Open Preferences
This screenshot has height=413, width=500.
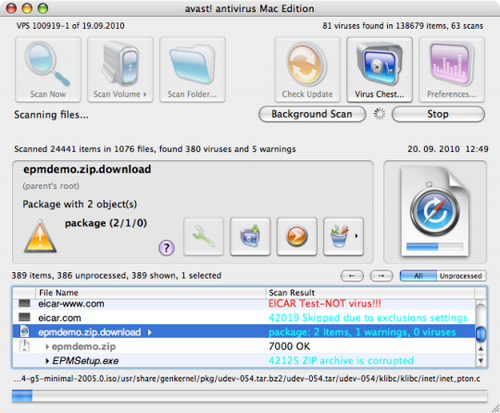point(452,70)
